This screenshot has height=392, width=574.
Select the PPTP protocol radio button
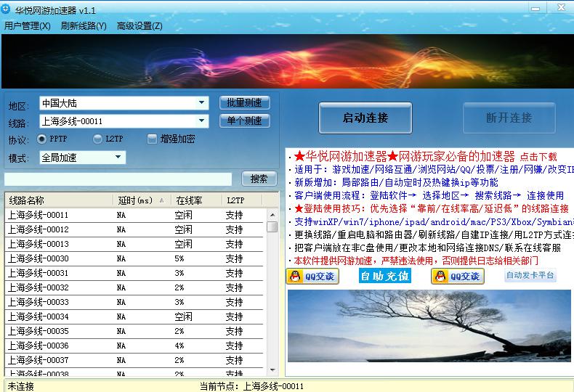click(41, 139)
